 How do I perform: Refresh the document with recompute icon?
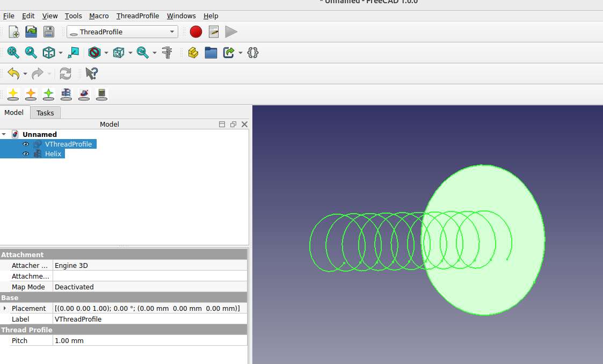(66, 74)
